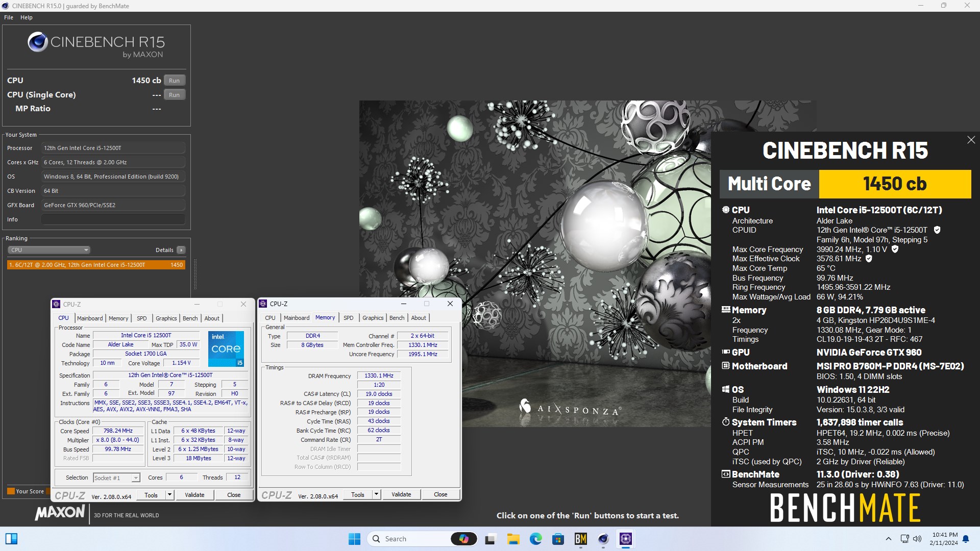Expand ranking Details arrow
Screen dimensions: 980x551
(181, 250)
